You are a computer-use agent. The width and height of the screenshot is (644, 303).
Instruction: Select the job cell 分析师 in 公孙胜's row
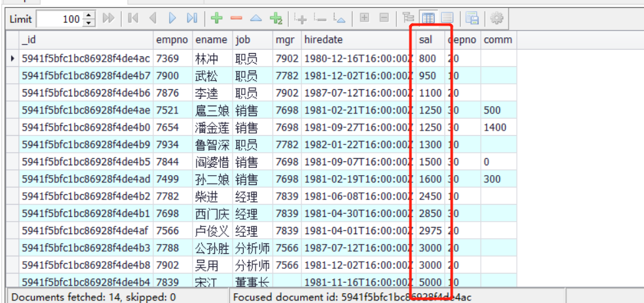253,249
